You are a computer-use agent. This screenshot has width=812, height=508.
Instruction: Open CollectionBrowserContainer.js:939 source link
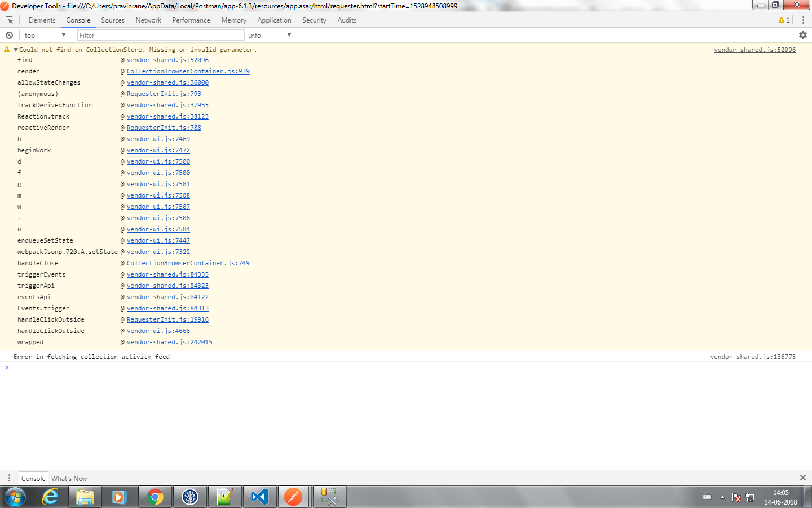pos(188,71)
